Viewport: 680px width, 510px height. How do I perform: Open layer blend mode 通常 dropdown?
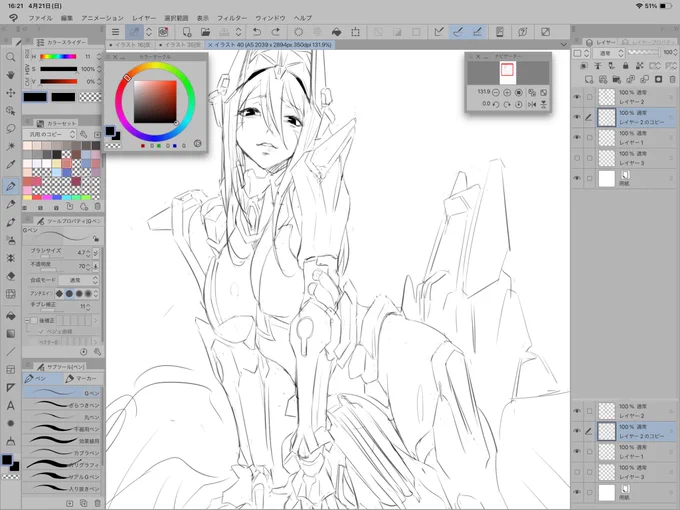(609, 53)
